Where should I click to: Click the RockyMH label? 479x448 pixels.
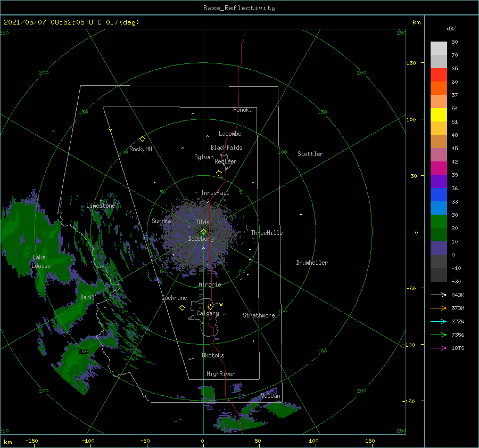tap(141, 149)
